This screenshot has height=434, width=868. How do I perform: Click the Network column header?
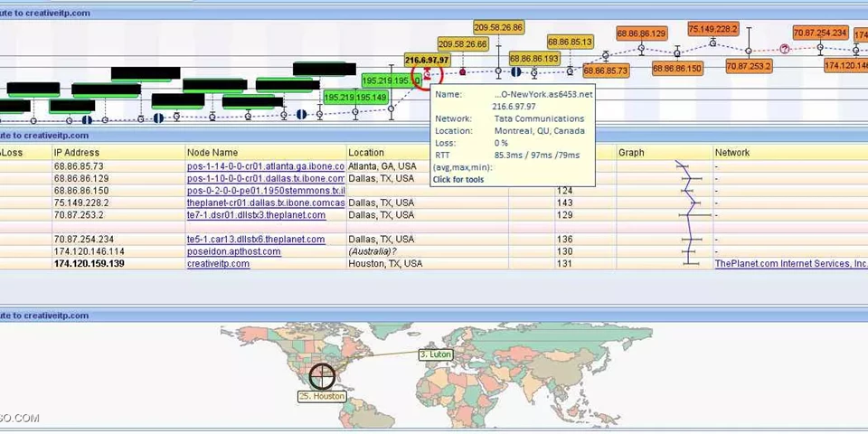tap(732, 153)
